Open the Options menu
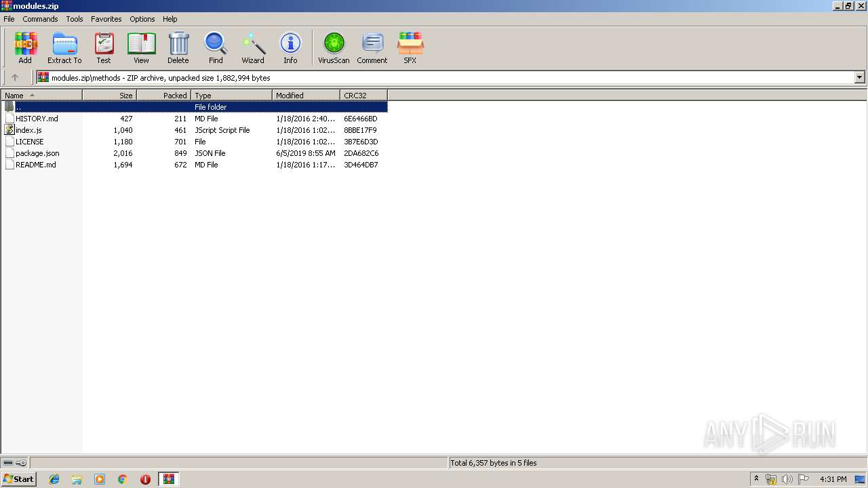Viewport: 868px width, 488px height. (x=142, y=19)
